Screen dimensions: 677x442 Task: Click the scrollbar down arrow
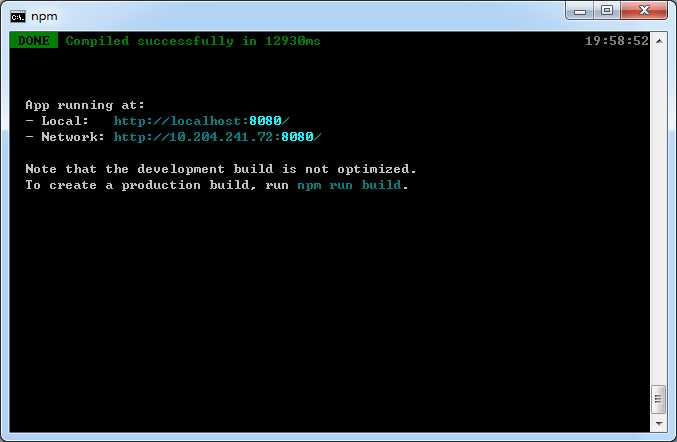pyautogui.click(x=659, y=423)
